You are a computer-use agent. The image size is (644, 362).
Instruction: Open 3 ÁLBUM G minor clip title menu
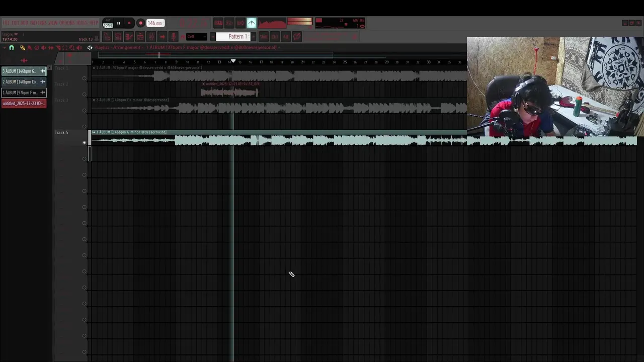(x=131, y=132)
